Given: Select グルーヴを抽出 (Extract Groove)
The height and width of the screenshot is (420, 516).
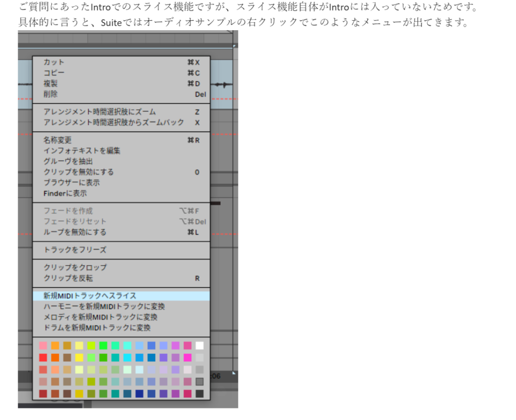Looking at the screenshot, I should [x=68, y=161].
